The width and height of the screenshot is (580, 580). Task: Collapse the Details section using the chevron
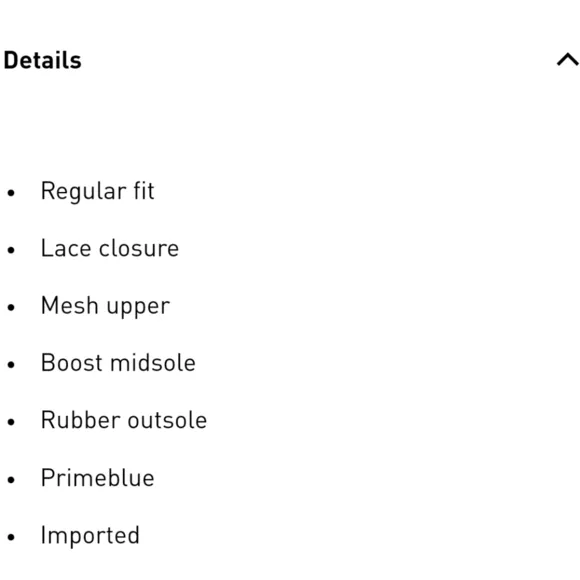tap(568, 60)
